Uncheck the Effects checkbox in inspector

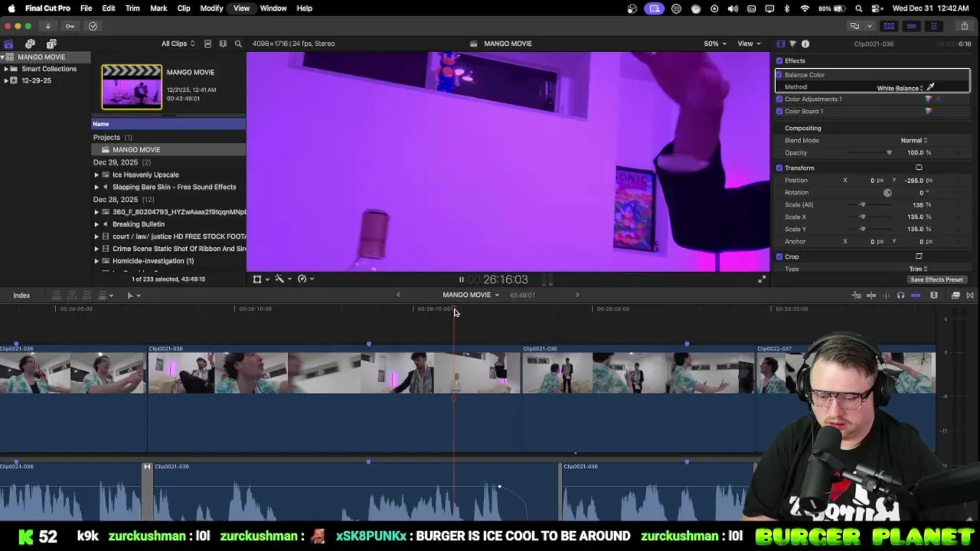(x=779, y=60)
